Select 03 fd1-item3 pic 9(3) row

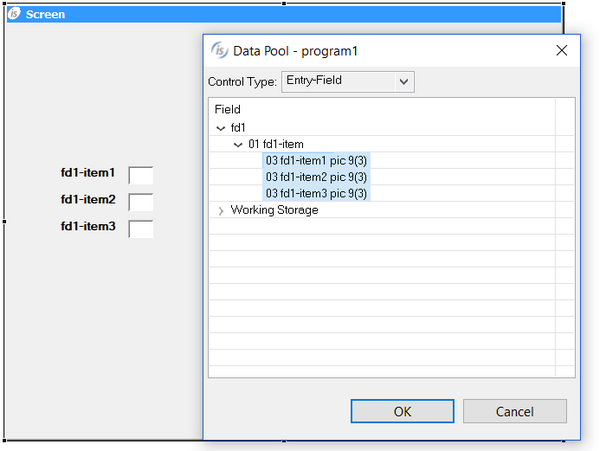(x=316, y=193)
